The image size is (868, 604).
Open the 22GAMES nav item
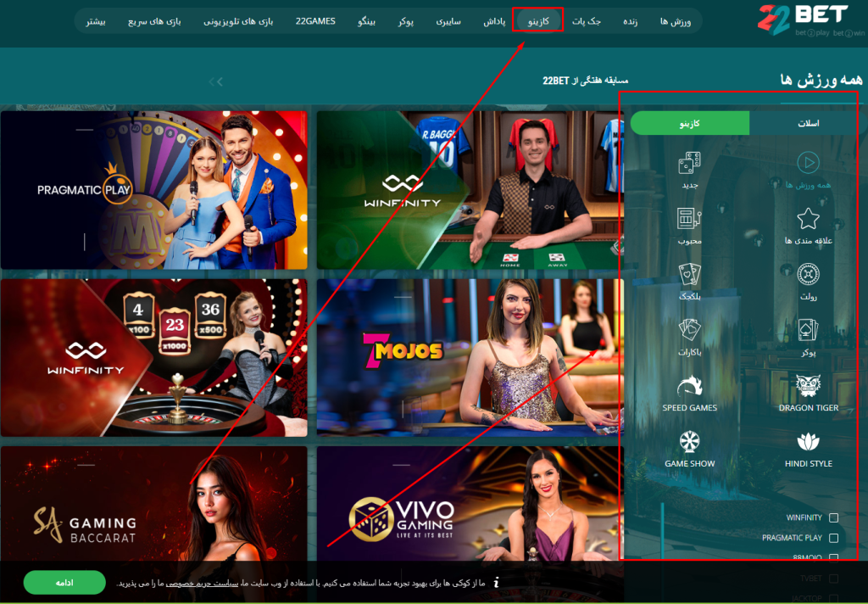click(315, 21)
